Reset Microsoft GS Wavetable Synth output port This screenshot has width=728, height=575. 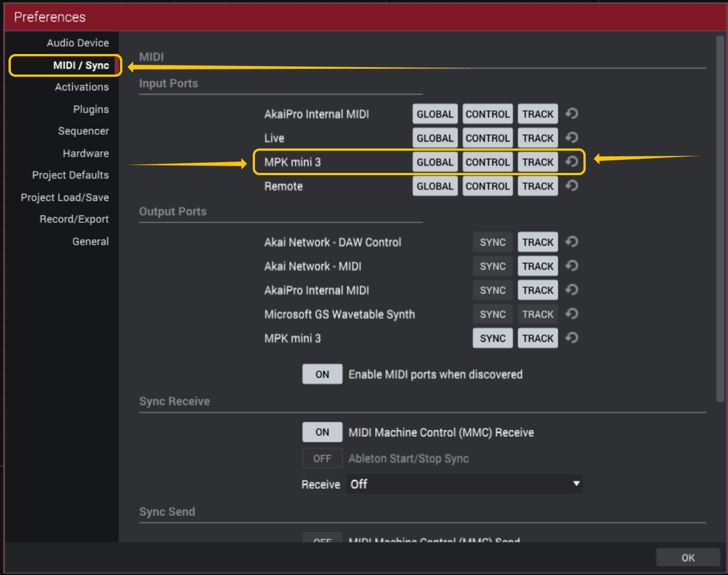point(572,313)
